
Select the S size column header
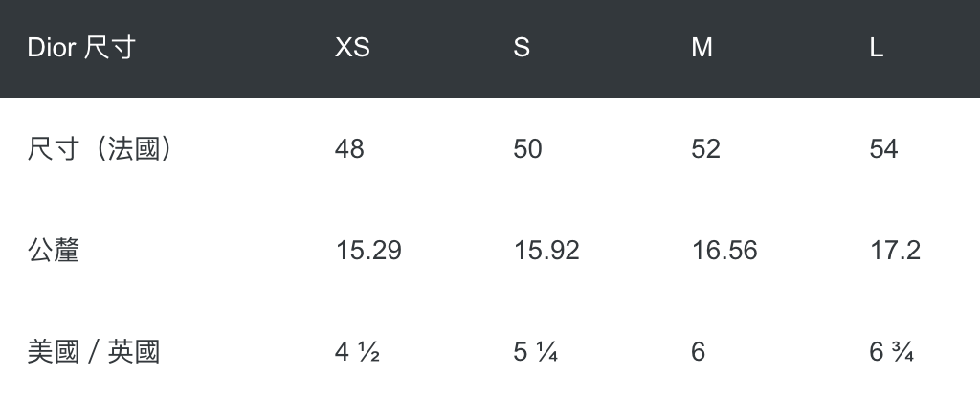tap(522, 48)
